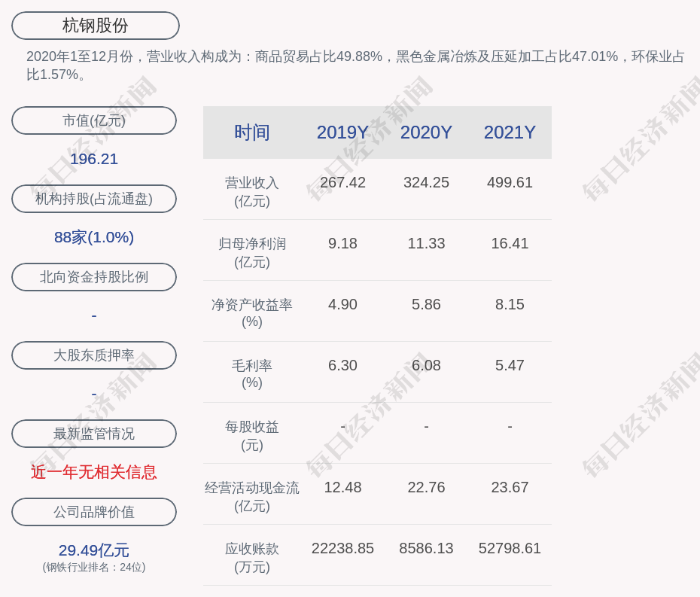
Task: Click the 营业收入(亿元) row label
Action: pyautogui.click(x=252, y=192)
